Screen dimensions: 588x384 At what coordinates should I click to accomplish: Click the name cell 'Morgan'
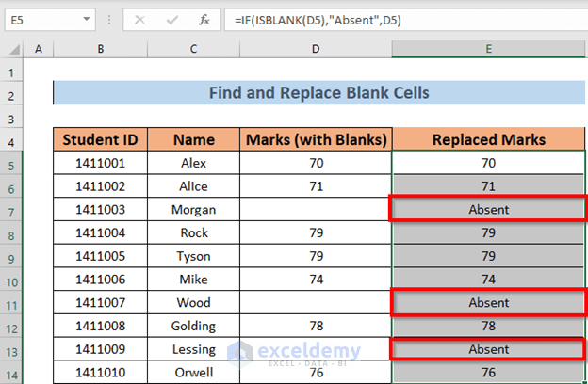[193, 210]
